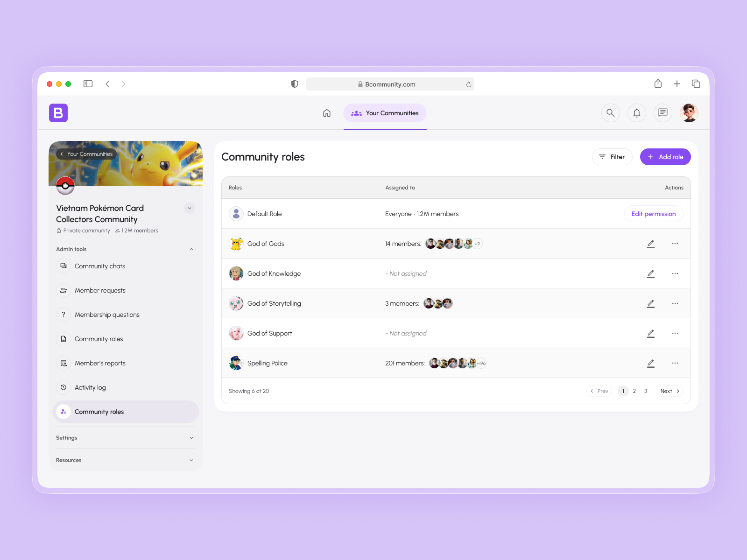
Task: Click the Spelling Police role avatar
Action: [x=236, y=363]
